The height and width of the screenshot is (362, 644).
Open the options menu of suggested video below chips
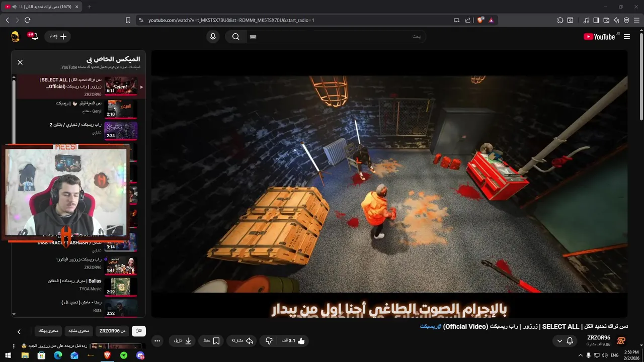[14, 346]
